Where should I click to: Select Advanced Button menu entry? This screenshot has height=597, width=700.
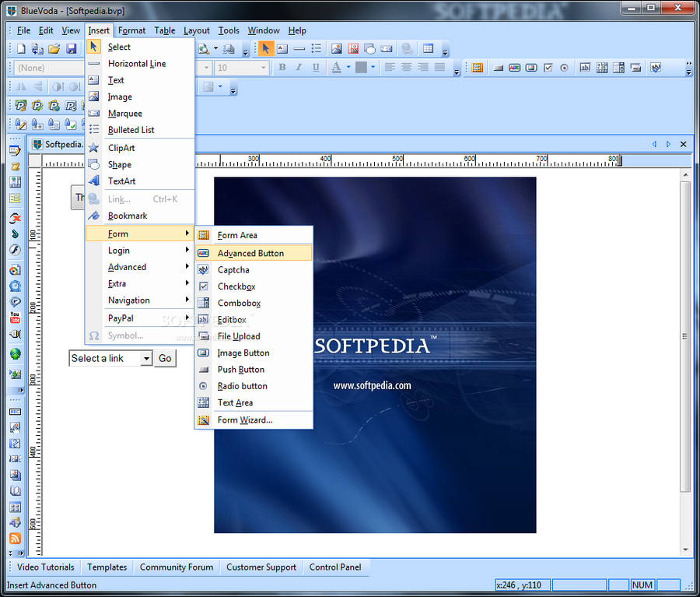(x=250, y=253)
